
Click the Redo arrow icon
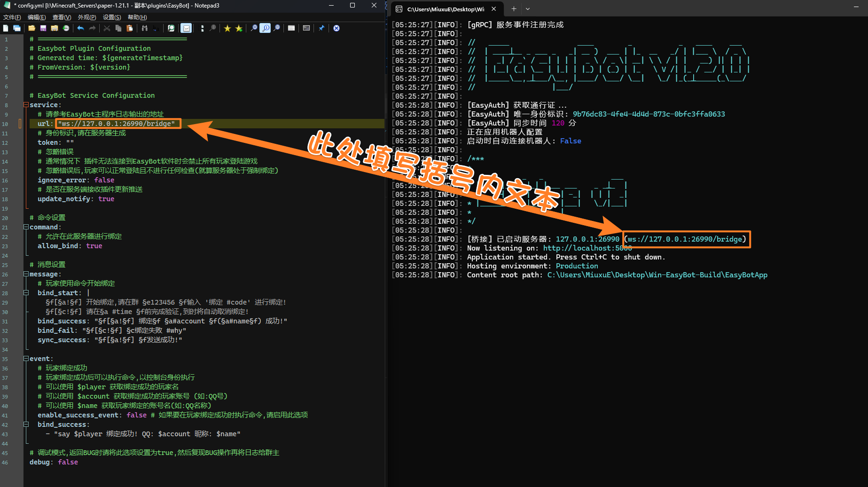92,28
